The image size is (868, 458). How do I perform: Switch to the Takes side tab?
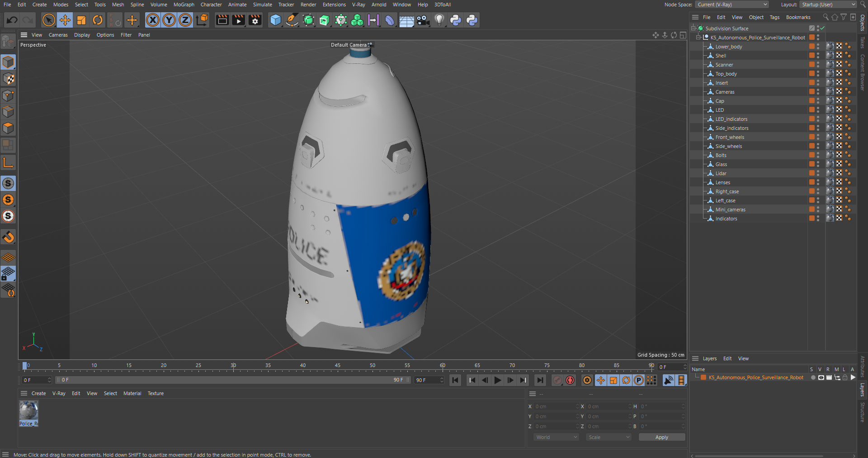863,42
